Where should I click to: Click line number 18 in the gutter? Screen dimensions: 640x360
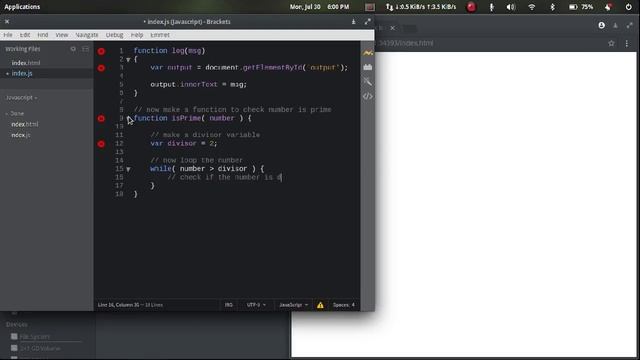pos(119,194)
